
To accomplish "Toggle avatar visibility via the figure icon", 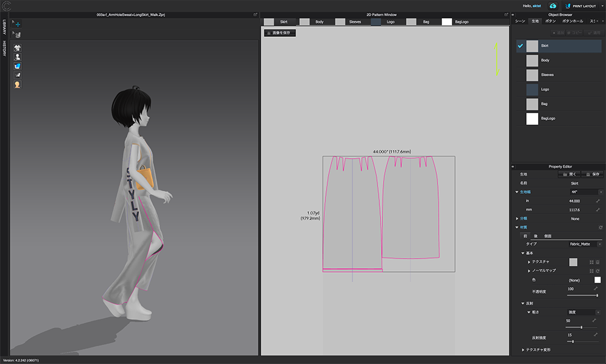I will click(x=18, y=56).
